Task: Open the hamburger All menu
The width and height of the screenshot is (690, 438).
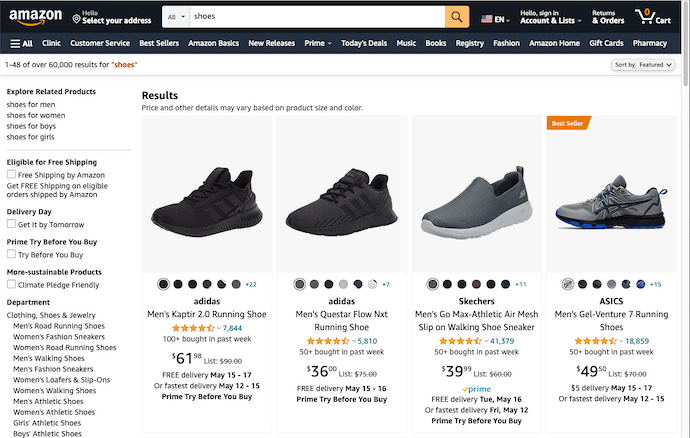Action: tap(21, 44)
